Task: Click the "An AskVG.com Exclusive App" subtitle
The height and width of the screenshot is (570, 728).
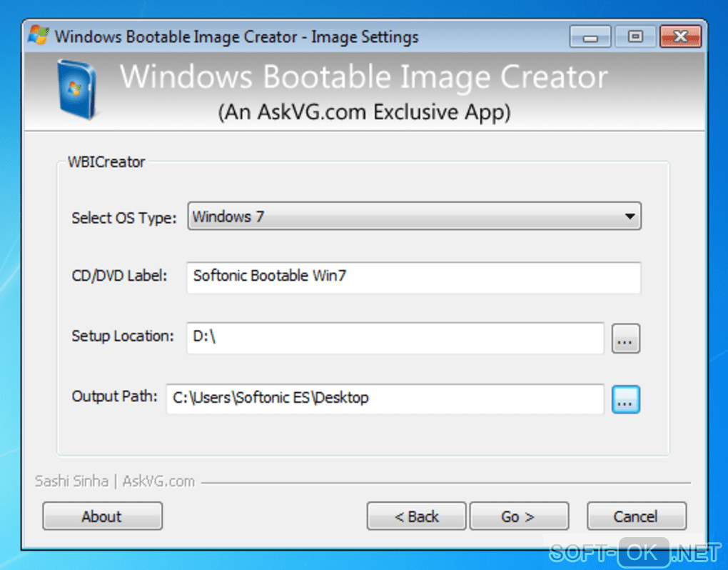Action: tap(365, 112)
